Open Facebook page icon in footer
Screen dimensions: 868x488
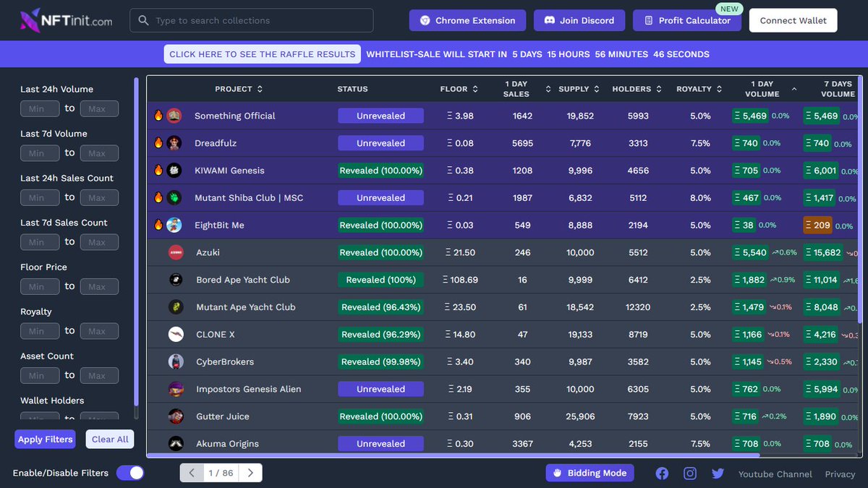662,474
